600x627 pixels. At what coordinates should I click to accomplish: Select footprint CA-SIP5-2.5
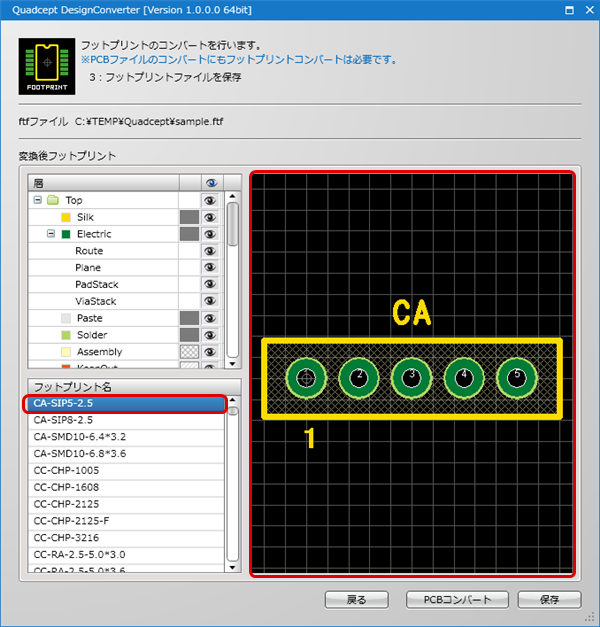coord(125,403)
